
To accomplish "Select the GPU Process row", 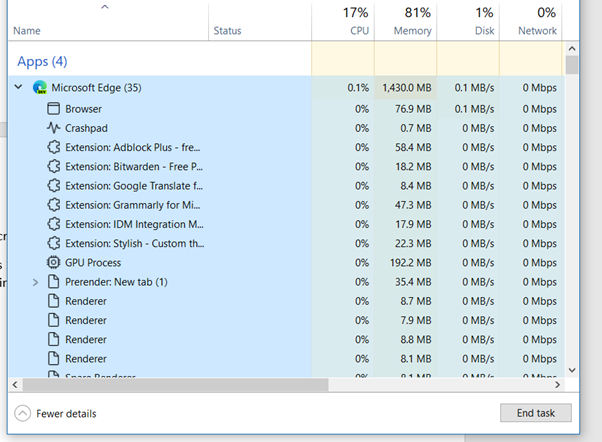I will pos(286,262).
